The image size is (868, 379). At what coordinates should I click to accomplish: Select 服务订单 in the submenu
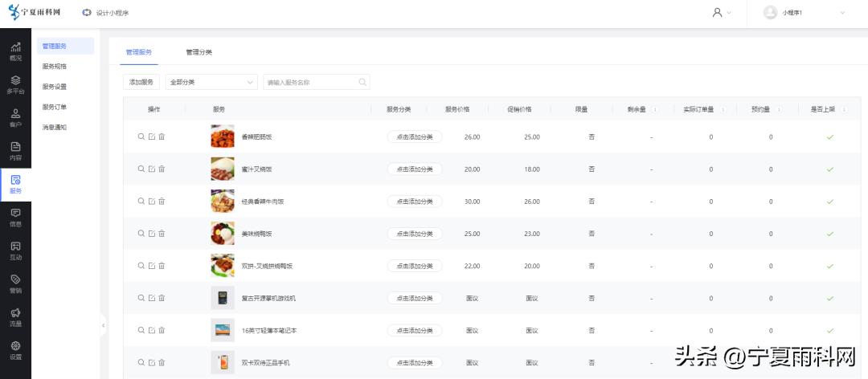(x=55, y=107)
